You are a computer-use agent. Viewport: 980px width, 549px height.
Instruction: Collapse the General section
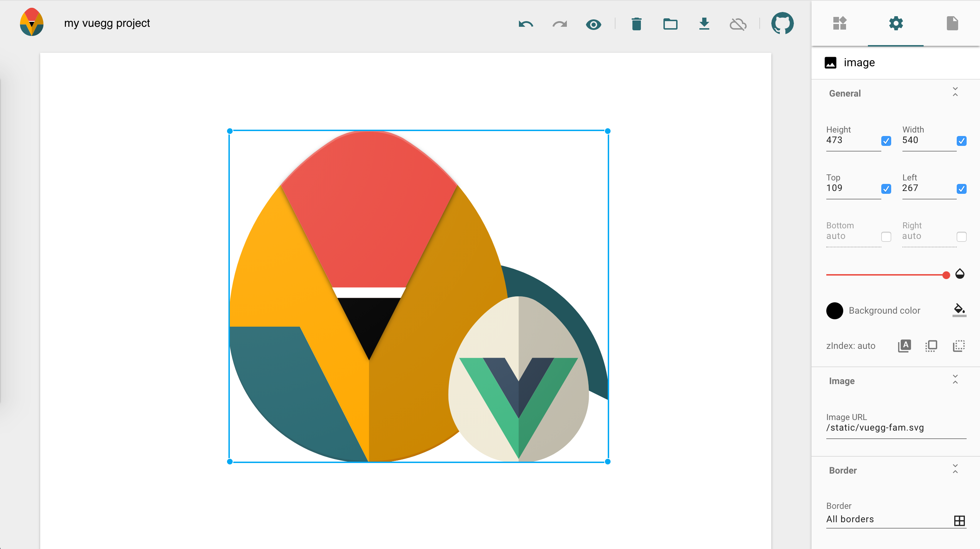(955, 92)
